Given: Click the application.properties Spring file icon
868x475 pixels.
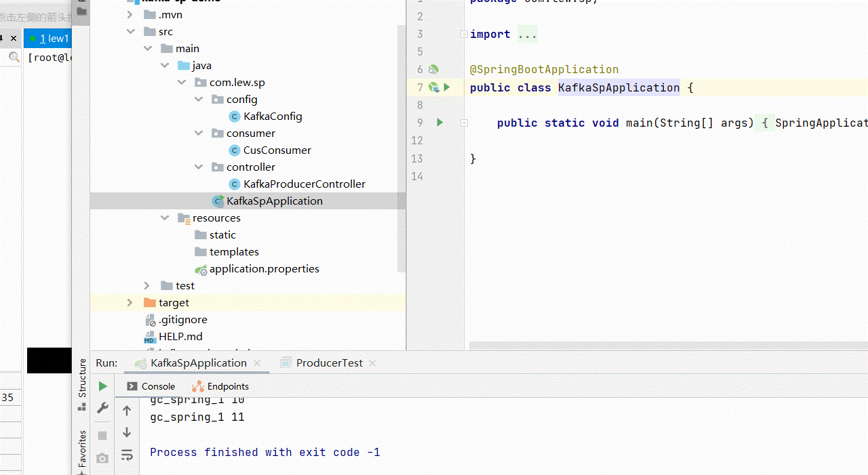Looking at the screenshot, I should click(201, 270).
